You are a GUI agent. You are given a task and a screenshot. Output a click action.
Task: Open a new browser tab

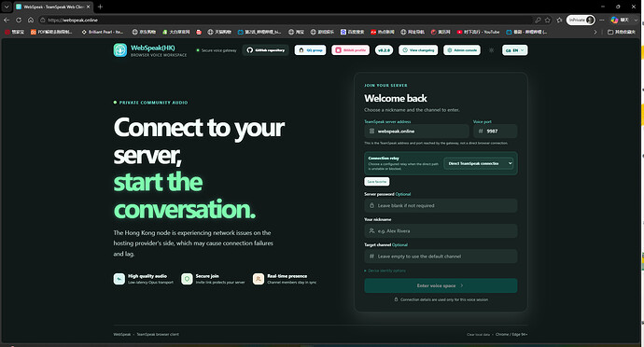coord(100,7)
